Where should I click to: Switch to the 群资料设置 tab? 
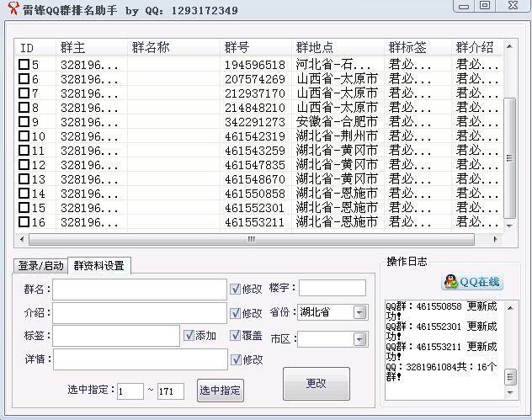tap(99, 265)
